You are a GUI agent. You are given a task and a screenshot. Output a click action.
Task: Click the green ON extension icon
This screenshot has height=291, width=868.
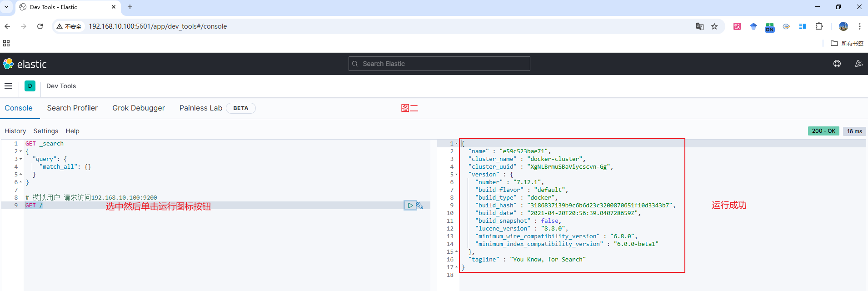point(769,27)
